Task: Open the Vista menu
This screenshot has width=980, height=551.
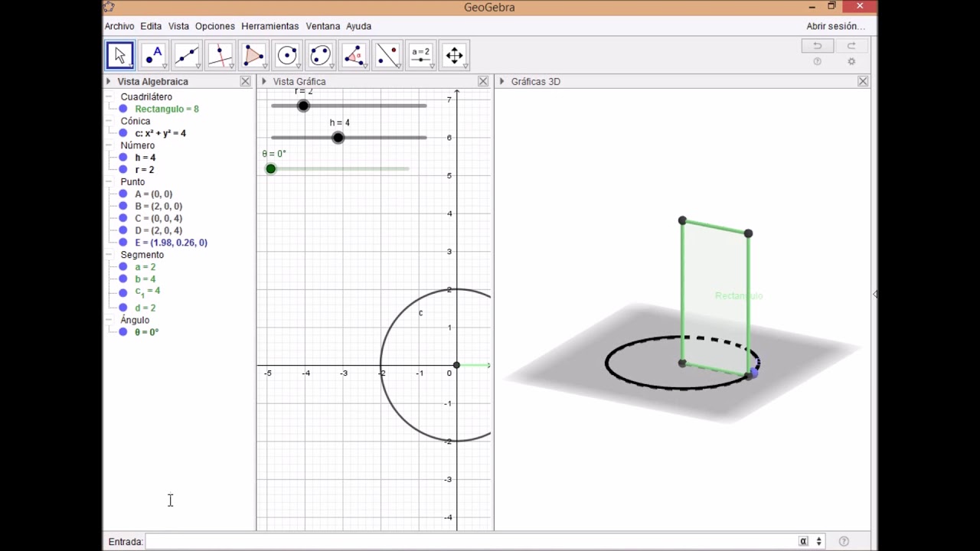Action: click(x=178, y=26)
